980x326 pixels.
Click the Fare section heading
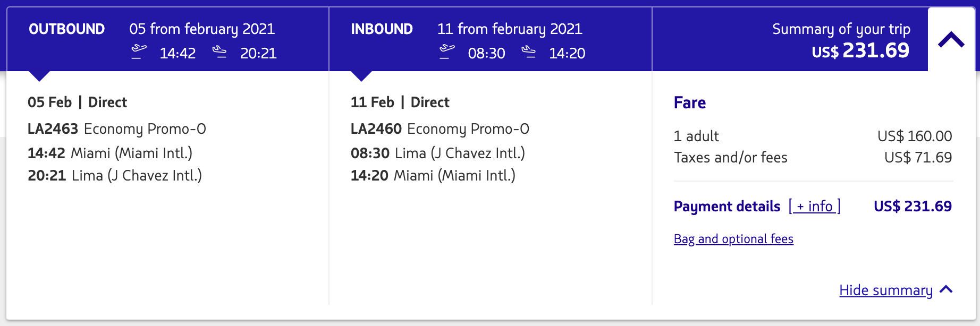(x=689, y=102)
